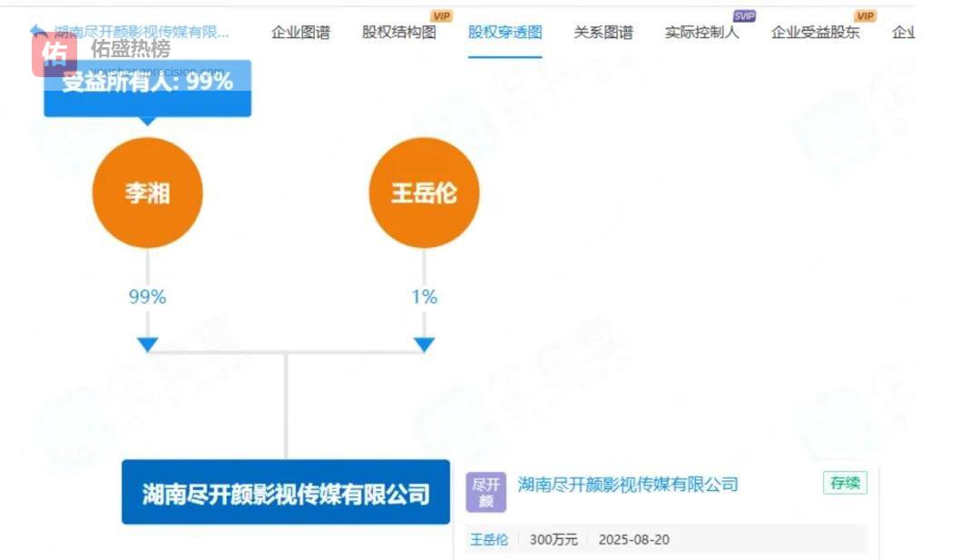Click the green 存续 status badge
This screenshot has width=980, height=560.
pos(845,483)
